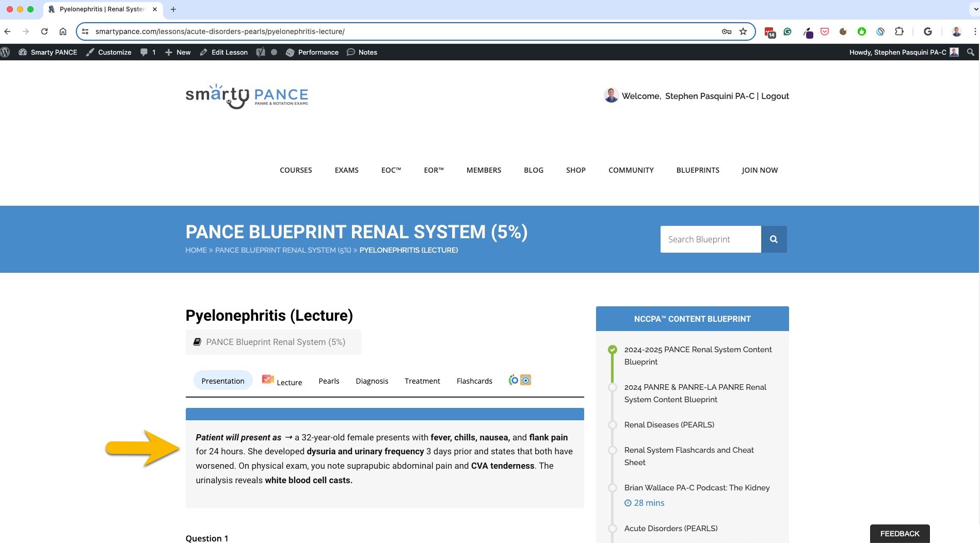Open a new browser tab
980x543 pixels.
173,9
